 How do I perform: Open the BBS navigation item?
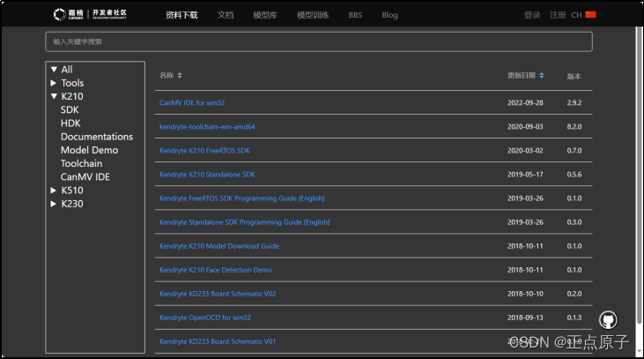tap(355, 15)
